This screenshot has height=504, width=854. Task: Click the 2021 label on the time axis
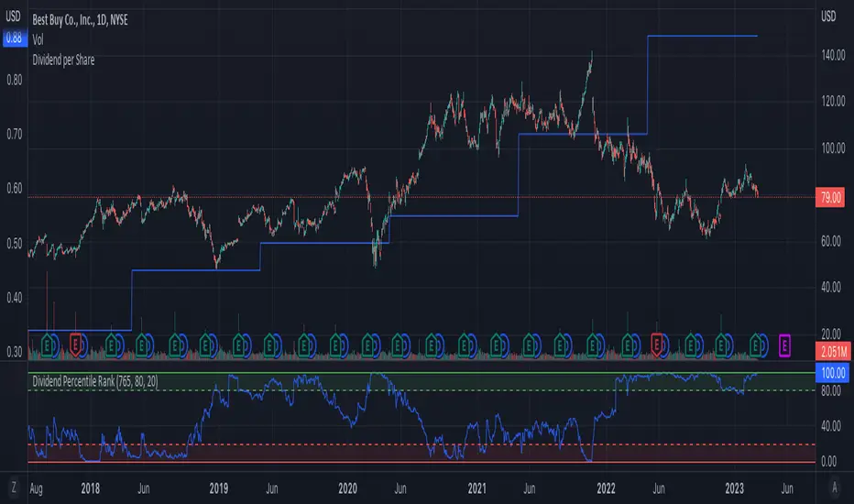click(x=477, y=488)
